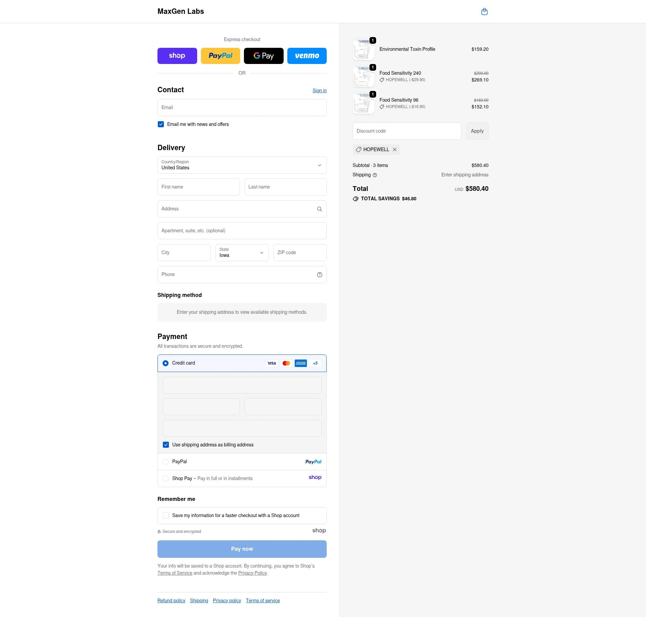This screenshot has height=644, width=646.
Task: Check save my information for faster checkout
Action: (x=166, y=515)
